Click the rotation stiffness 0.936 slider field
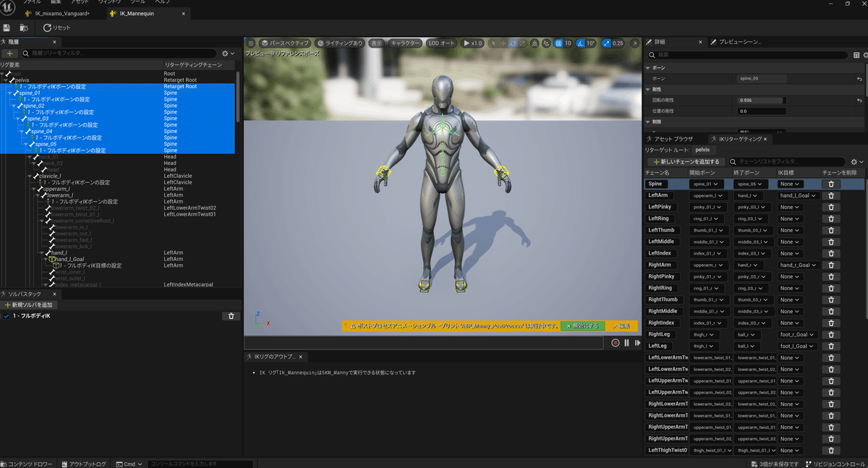The image size is (868, 468). pos(760,101)
